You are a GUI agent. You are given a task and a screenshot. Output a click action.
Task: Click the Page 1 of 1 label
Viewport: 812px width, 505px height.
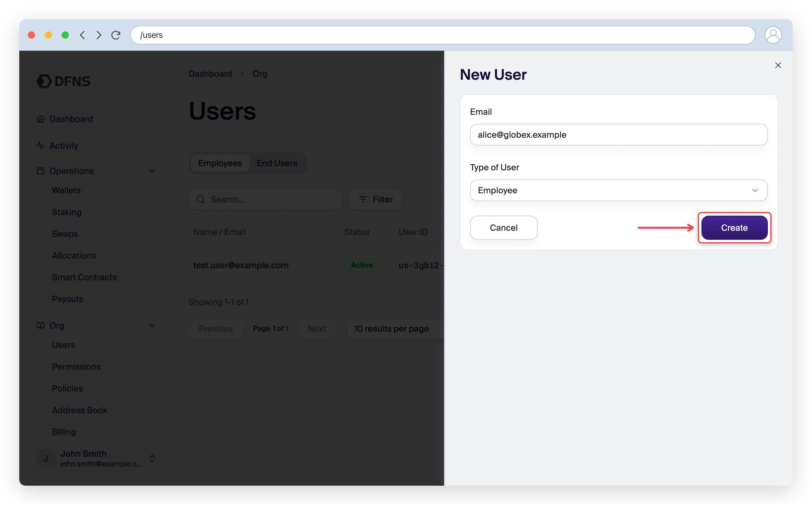pos(270,329)
